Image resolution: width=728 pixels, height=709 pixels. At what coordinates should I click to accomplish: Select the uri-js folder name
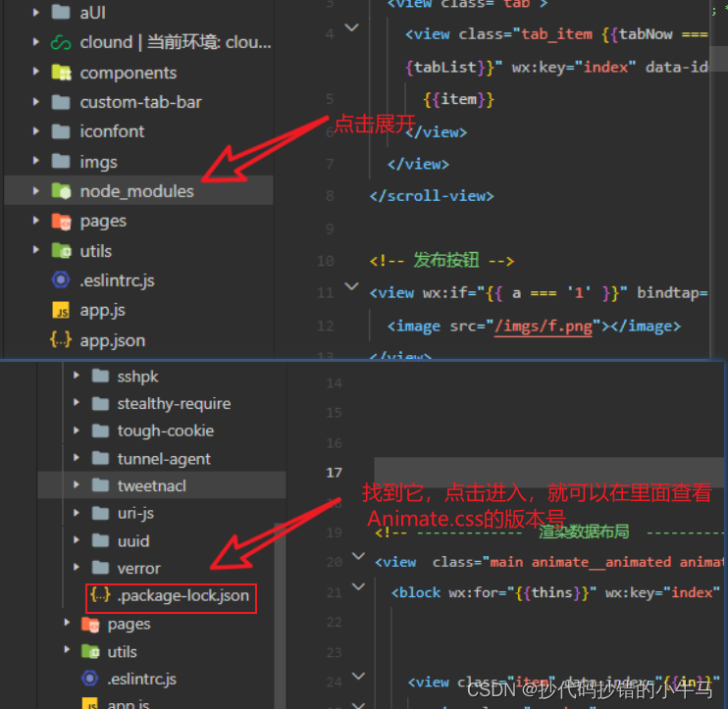coord(135,514)
